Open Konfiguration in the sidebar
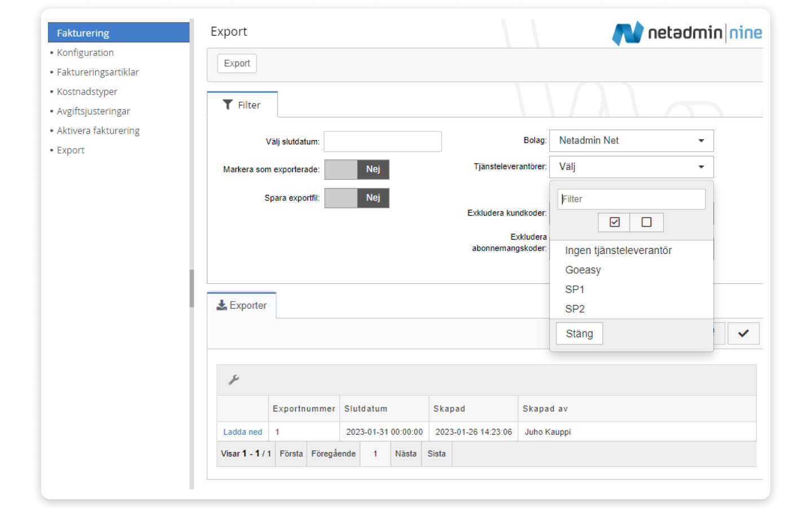This screenshot has height=508, width=812. pos(85,52)
